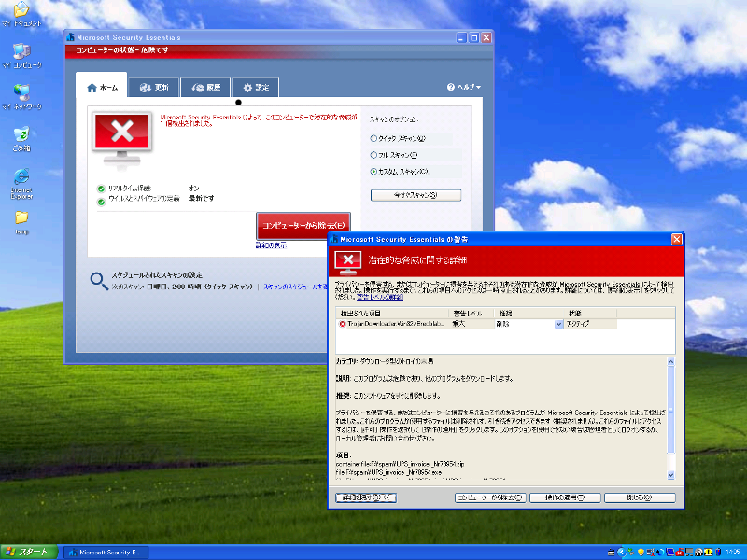Open the 警告レベルの解説 link in alert
Viewport: 747px width, 560px height.
[x=380, y=297]
